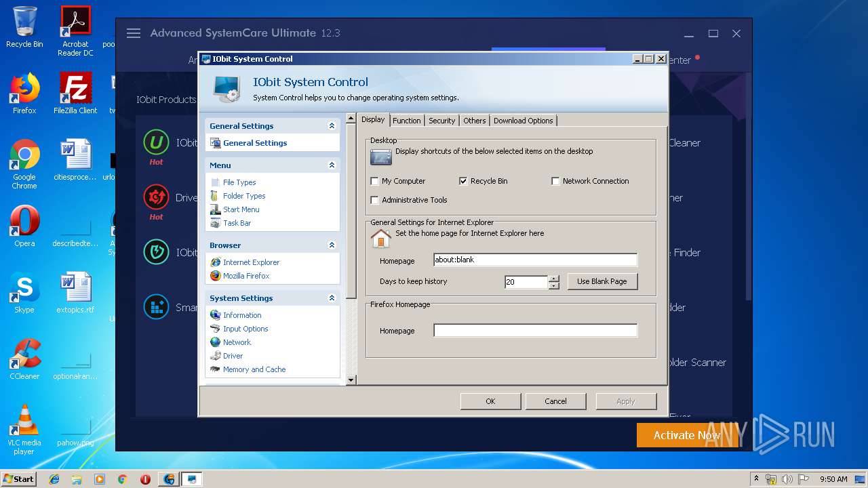Open Start Menu settings item

pos(241,209)
